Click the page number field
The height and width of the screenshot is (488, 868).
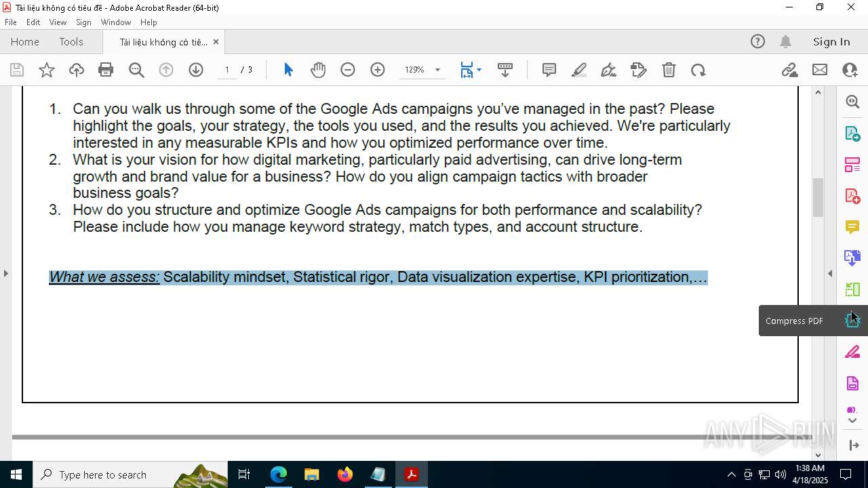point(226,70)
